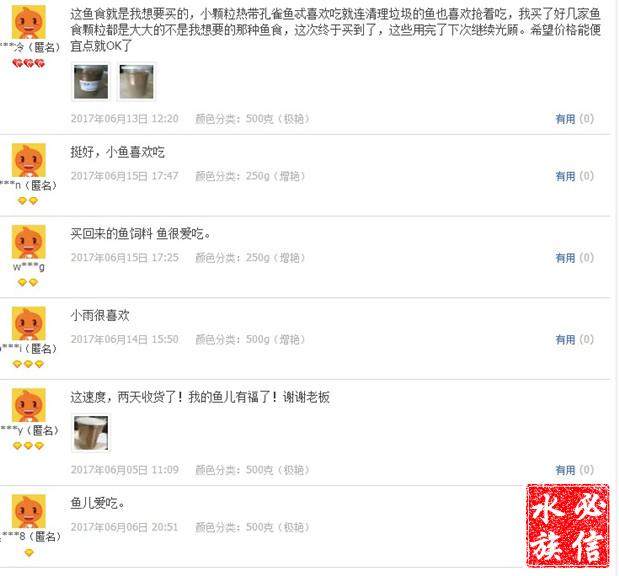This screenshot has width=619, height=576.
Task: Click the username w***g
Action: (x=28, y=267)
